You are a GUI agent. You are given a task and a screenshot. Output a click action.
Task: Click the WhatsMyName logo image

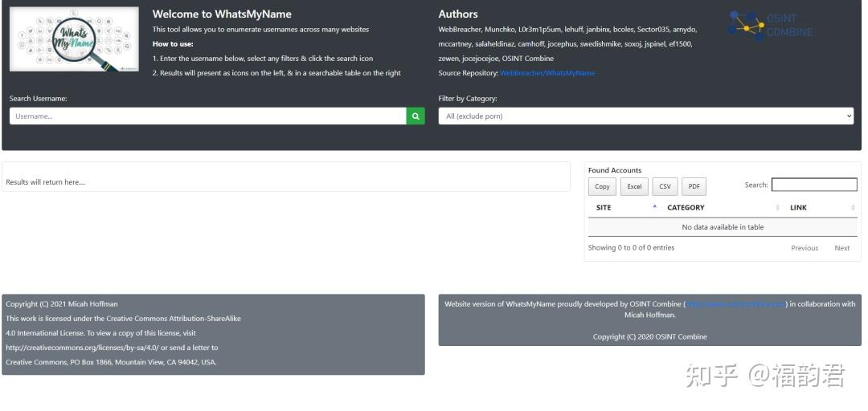(x=74, y=39)
